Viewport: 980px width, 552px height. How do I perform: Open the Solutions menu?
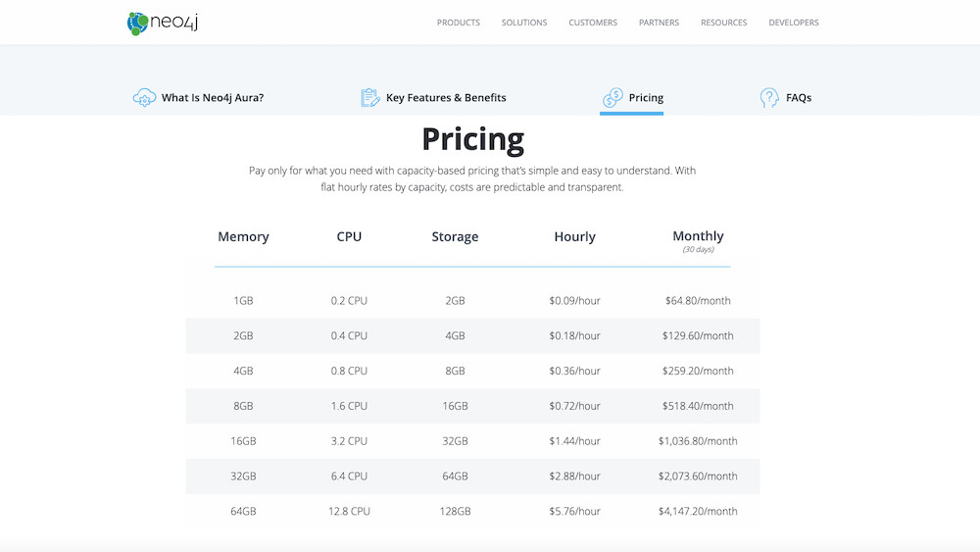pos(524,23)
